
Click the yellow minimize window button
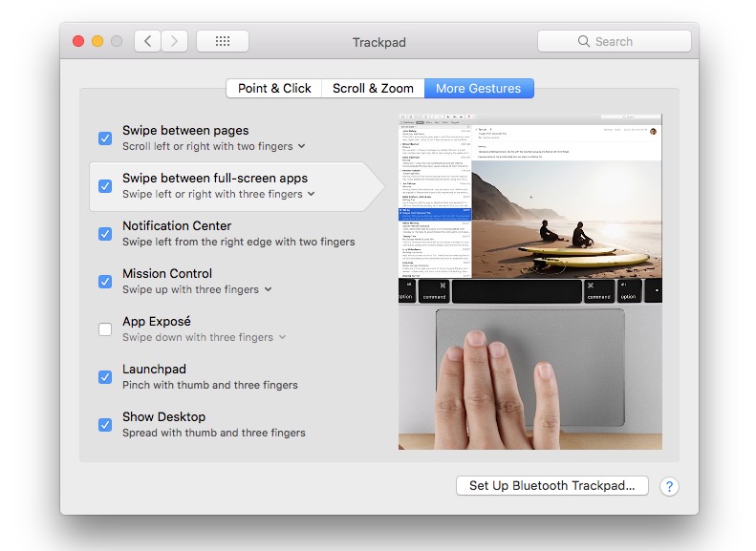click(x=97, y=41)
